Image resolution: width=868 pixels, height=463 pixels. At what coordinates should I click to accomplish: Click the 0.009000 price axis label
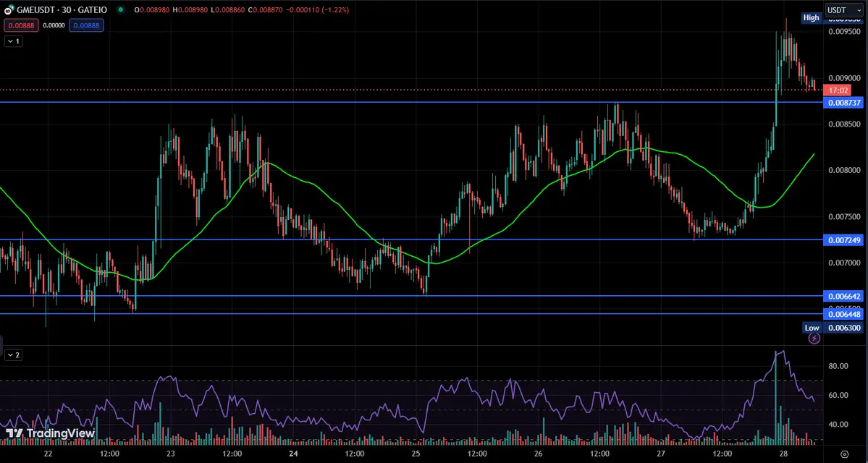tap(844, 78)
